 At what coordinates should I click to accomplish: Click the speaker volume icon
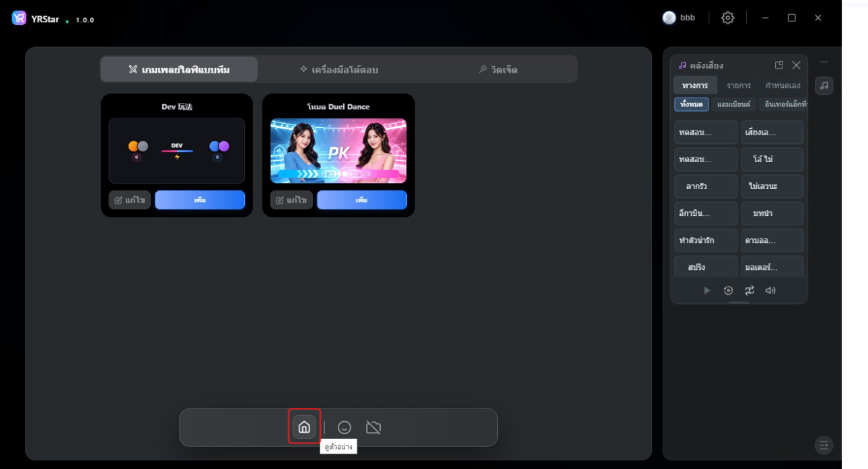pos(770,291)
